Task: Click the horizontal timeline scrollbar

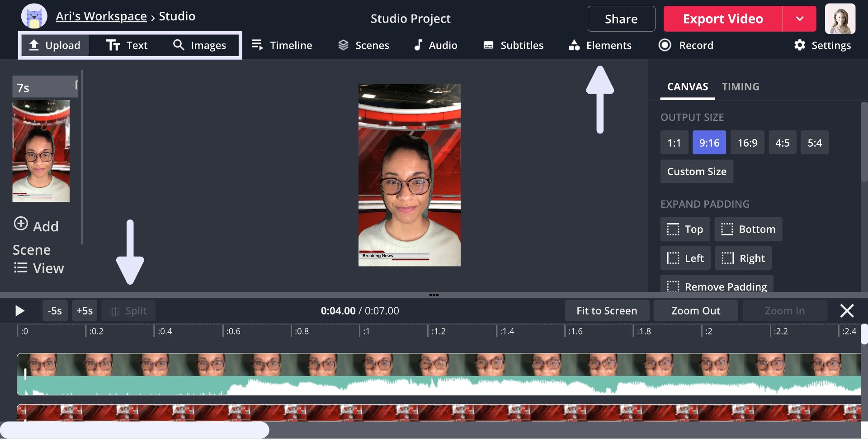Action: (135, 430)
